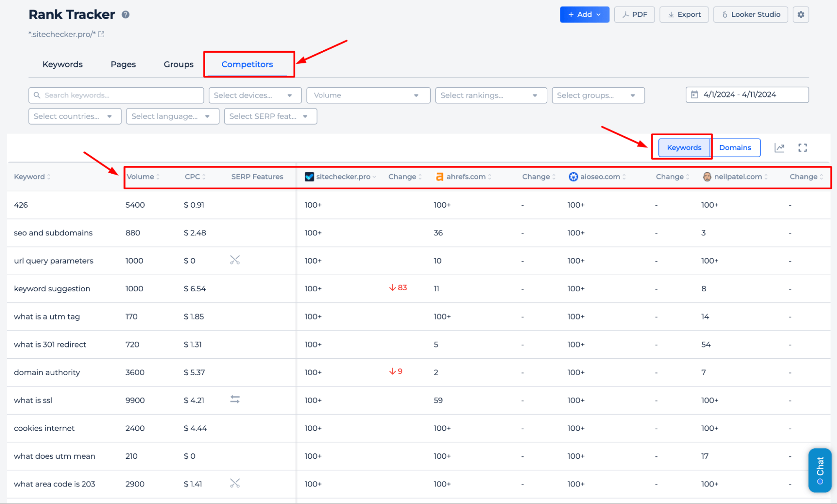Select the keyword 'what is a utm tag'
Viewport: 837px width, 504px height.
coord(47,316)
